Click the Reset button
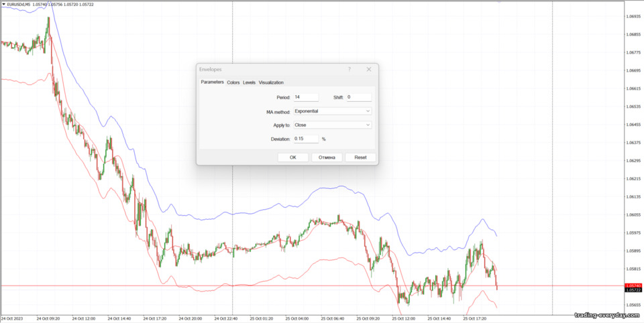644x323 pixels. coord(361,157)
